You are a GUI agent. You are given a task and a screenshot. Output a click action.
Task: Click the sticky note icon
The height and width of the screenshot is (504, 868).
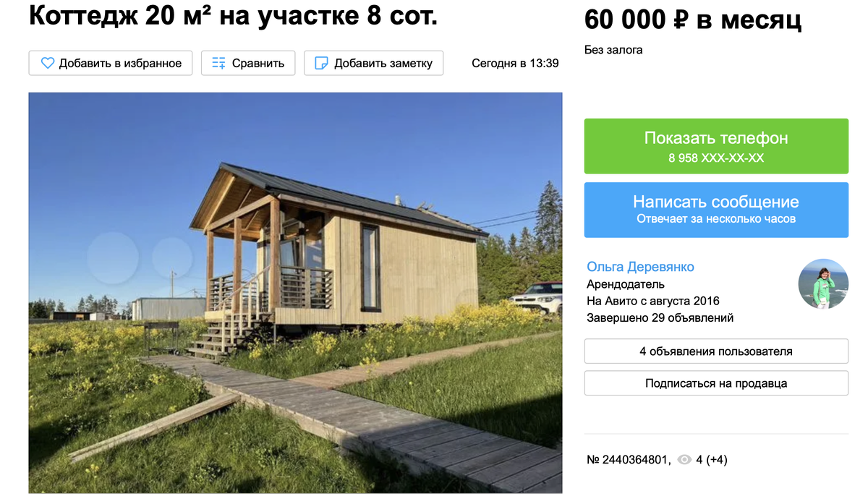pyautogui.click(x=321, y=63)
